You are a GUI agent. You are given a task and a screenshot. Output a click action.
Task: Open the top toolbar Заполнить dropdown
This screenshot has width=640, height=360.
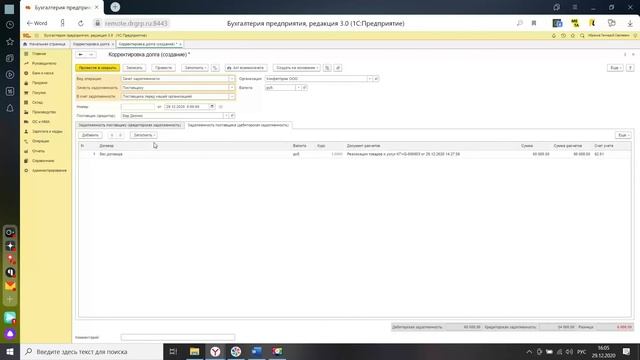tap(195, 68)
